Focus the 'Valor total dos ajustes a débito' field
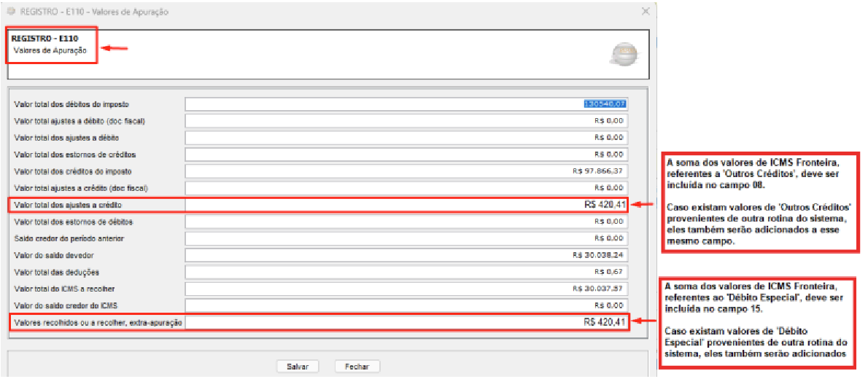This screenshot has height=379, width=868. pos(406,138)
